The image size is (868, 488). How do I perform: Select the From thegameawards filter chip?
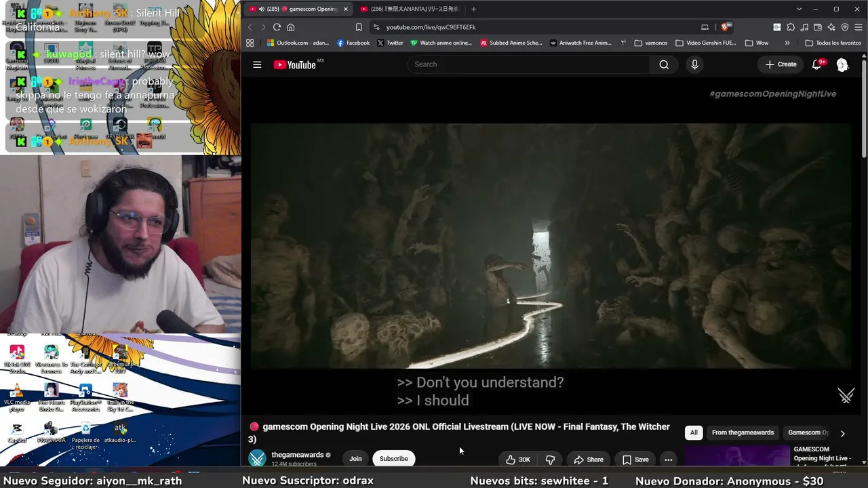point(743,432)
